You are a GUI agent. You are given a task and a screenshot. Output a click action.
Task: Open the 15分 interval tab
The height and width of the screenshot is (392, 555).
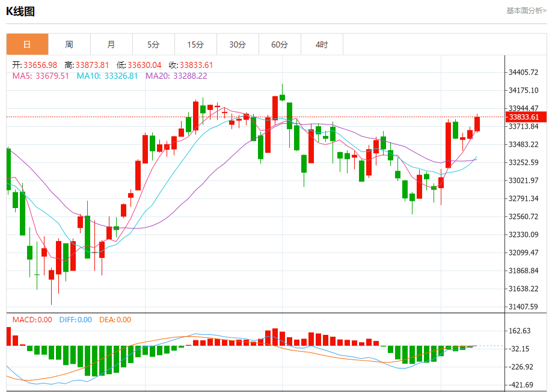click(x=196, y=44)
